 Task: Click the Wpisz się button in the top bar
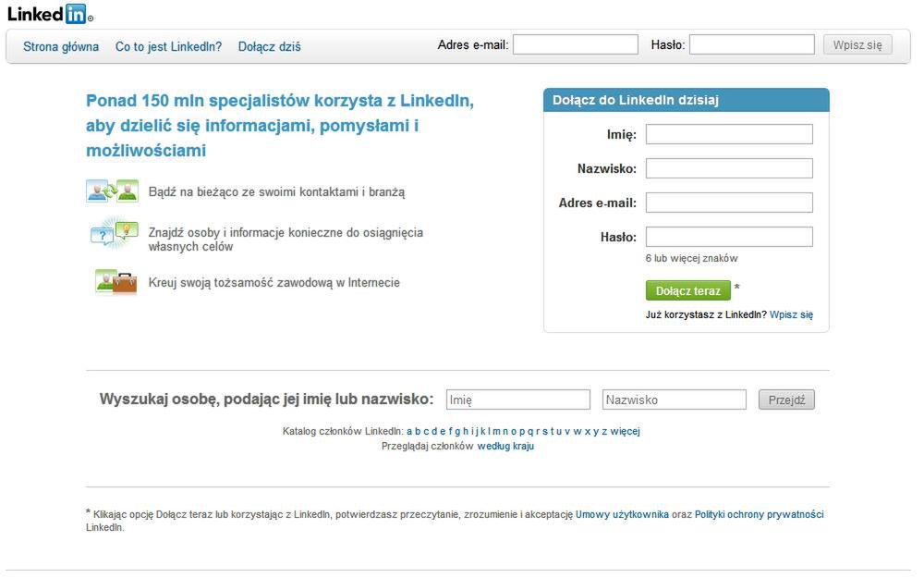coord(857,44)
